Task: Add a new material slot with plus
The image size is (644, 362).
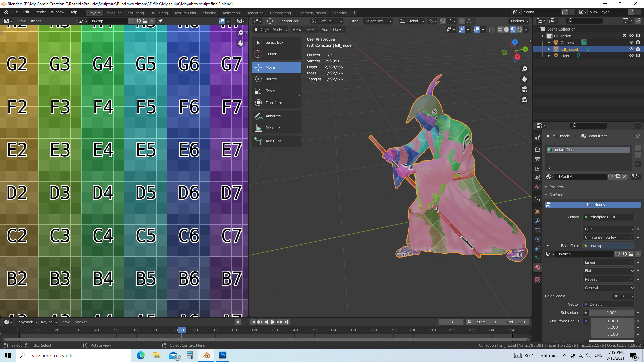Action: point(638,148)
